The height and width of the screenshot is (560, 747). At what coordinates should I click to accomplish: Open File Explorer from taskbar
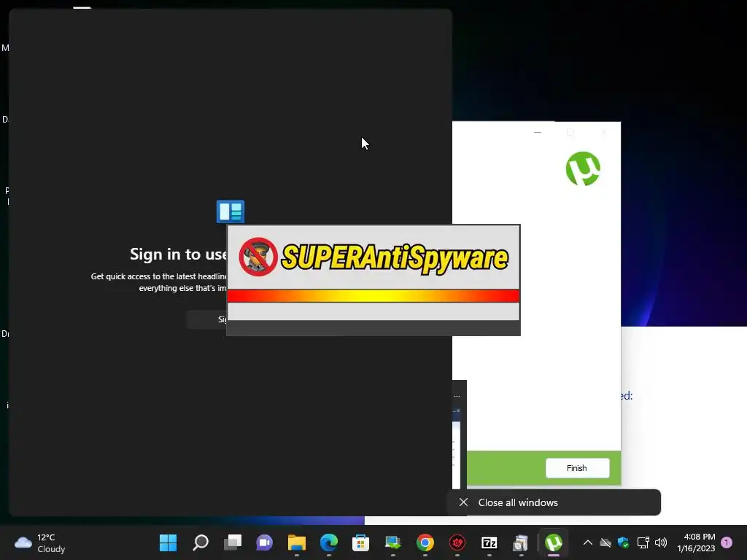tap(296, 542)
